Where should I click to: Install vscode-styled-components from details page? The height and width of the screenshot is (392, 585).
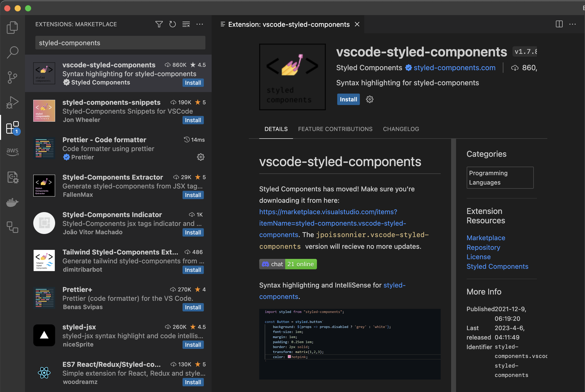coord(348,99)
